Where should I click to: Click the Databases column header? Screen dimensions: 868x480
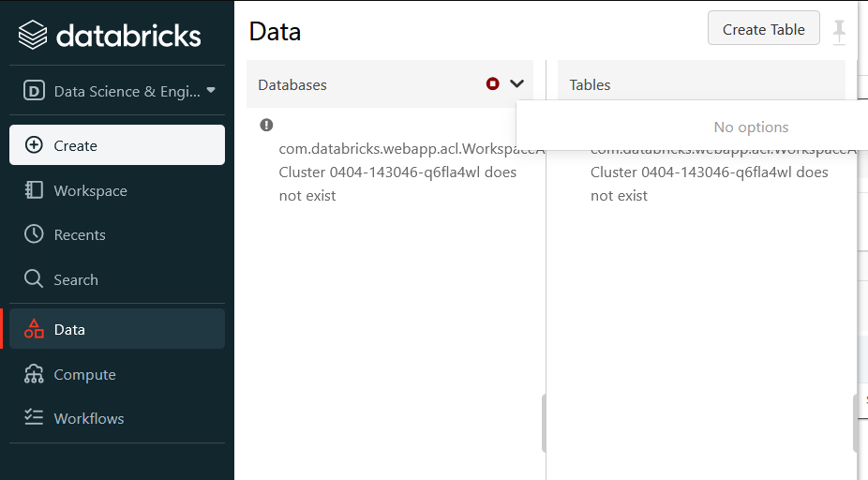292,84
